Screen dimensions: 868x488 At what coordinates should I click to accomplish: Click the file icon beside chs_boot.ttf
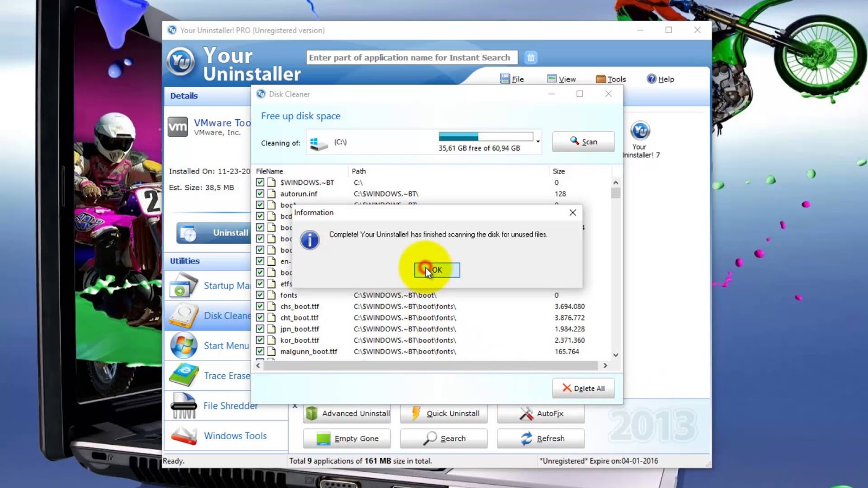click(271, 306)
